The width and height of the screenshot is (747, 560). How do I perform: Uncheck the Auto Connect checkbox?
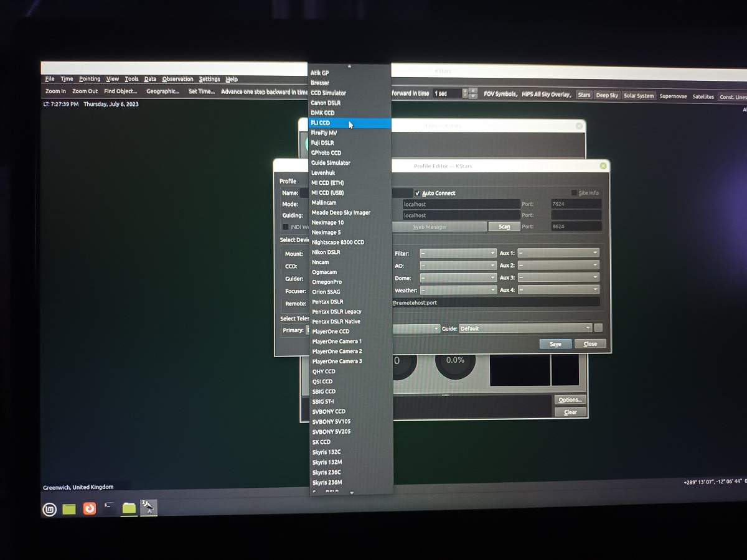418,193
